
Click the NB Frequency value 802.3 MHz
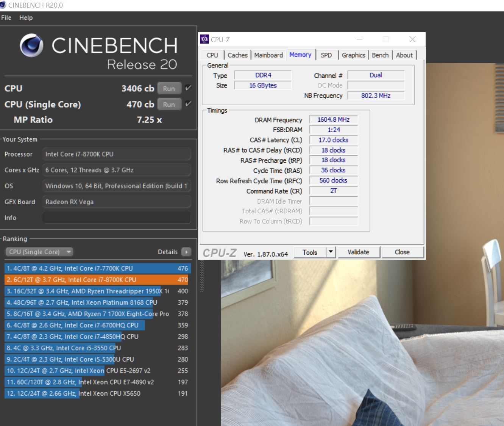pos(376,96)
